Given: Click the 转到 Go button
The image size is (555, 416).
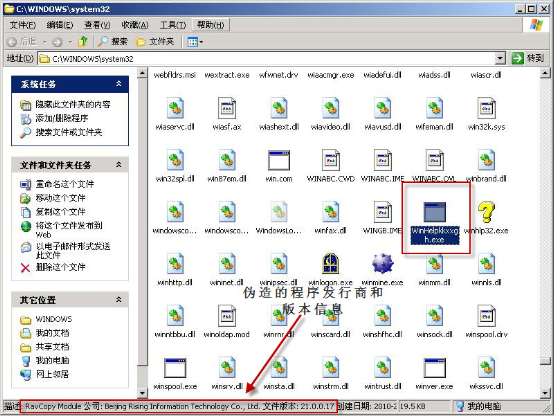Looking at the screenshot, I should coord(528,58).
